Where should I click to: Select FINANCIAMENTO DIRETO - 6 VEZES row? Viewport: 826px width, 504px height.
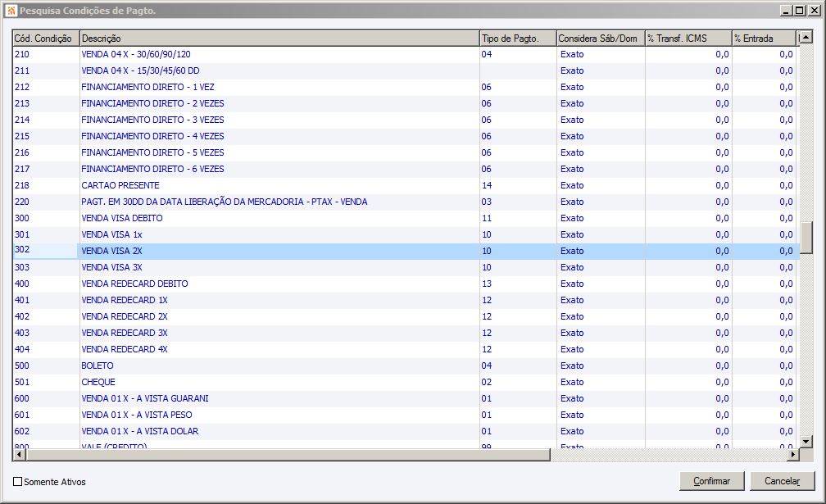[406, 169]
